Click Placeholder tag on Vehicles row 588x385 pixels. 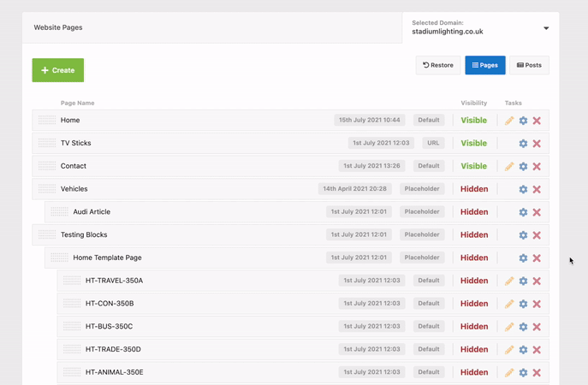click(x=422, y=188)
